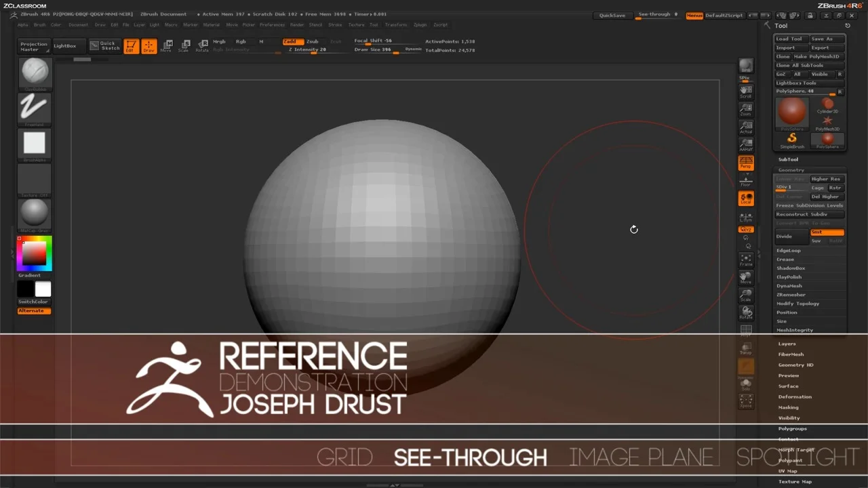
Task: Click the QuickSave button
Action: (x=612, y=16)
